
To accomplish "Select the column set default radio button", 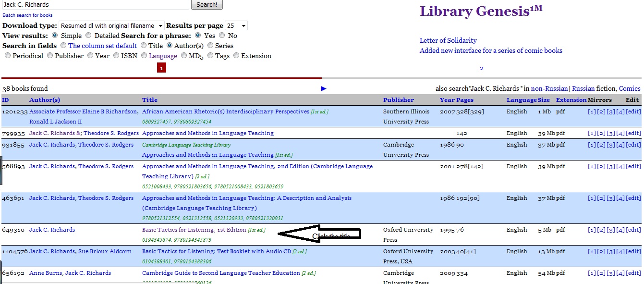I will [x=64, y=46].
